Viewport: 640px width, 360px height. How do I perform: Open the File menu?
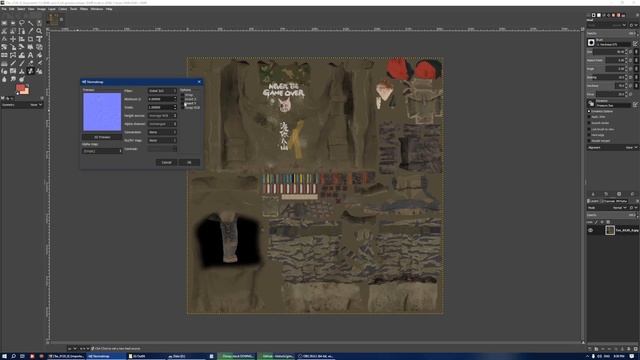(4, 9)
